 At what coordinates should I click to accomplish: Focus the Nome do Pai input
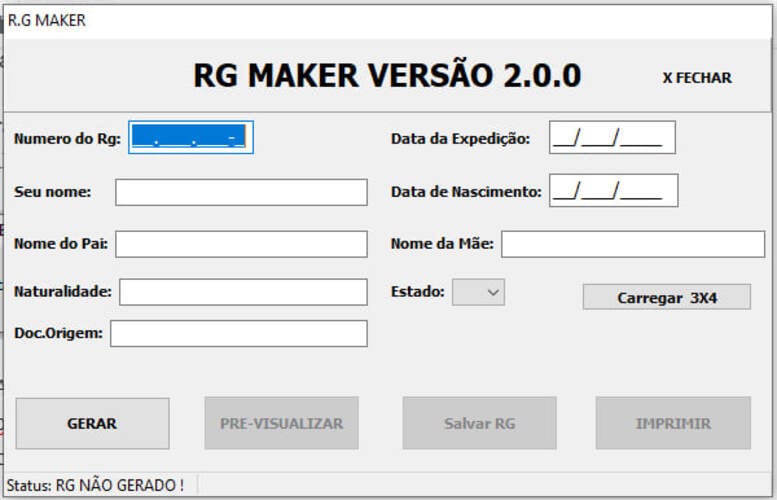[241, 244]
